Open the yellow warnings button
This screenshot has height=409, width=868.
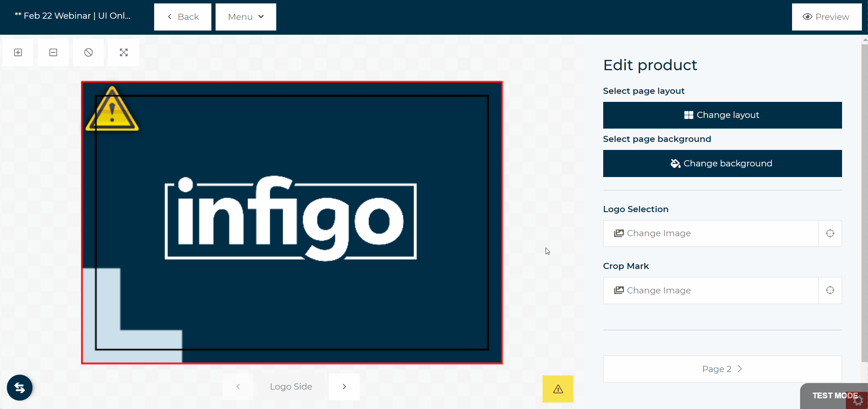tap(558, 389)
